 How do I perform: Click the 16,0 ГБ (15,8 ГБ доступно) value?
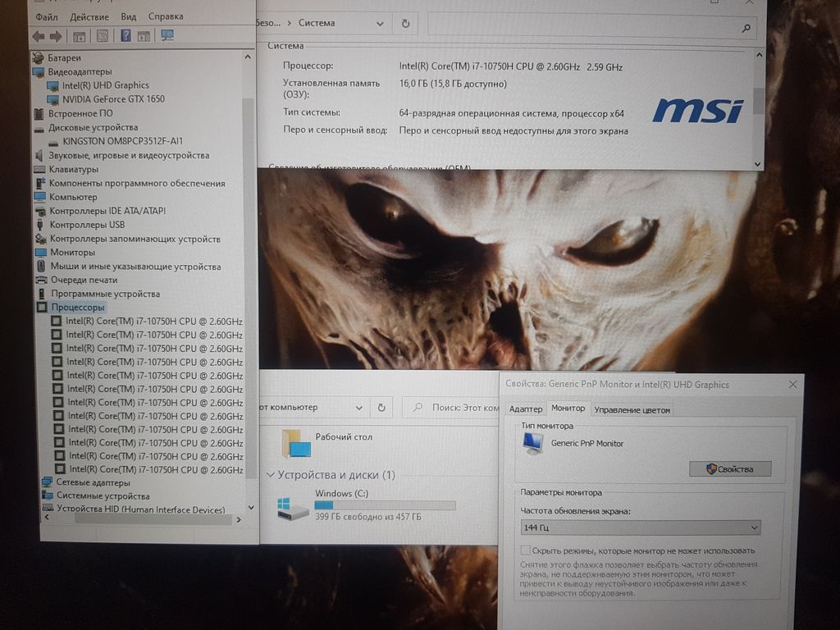453,84
